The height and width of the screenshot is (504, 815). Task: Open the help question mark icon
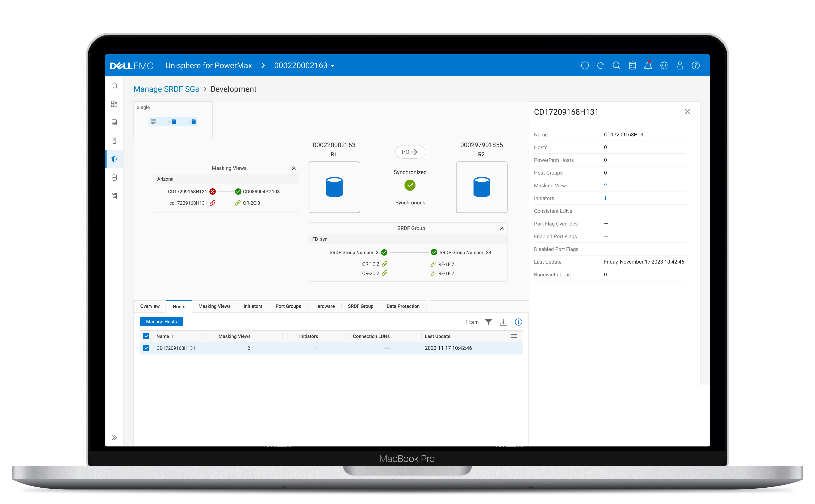pyautogui.click(x=696, y=66)
